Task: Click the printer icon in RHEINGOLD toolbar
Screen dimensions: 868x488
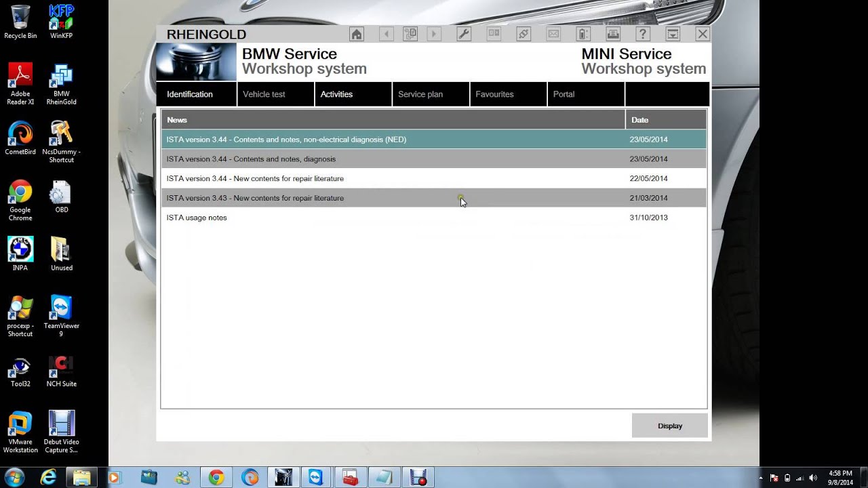Action: click(x=613, y=34)
